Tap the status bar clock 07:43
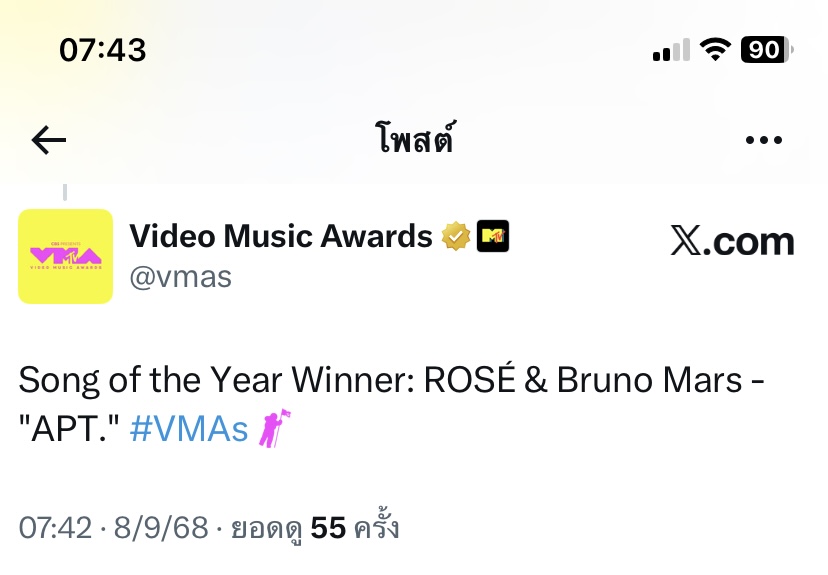This screenshot has height=575, width=828. (102, 50)
